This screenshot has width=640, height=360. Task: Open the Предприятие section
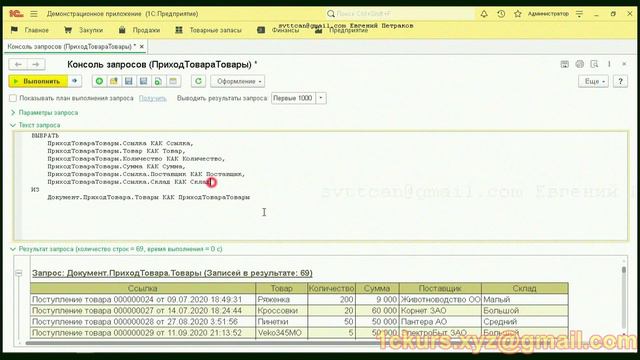(x=341, y=30)
